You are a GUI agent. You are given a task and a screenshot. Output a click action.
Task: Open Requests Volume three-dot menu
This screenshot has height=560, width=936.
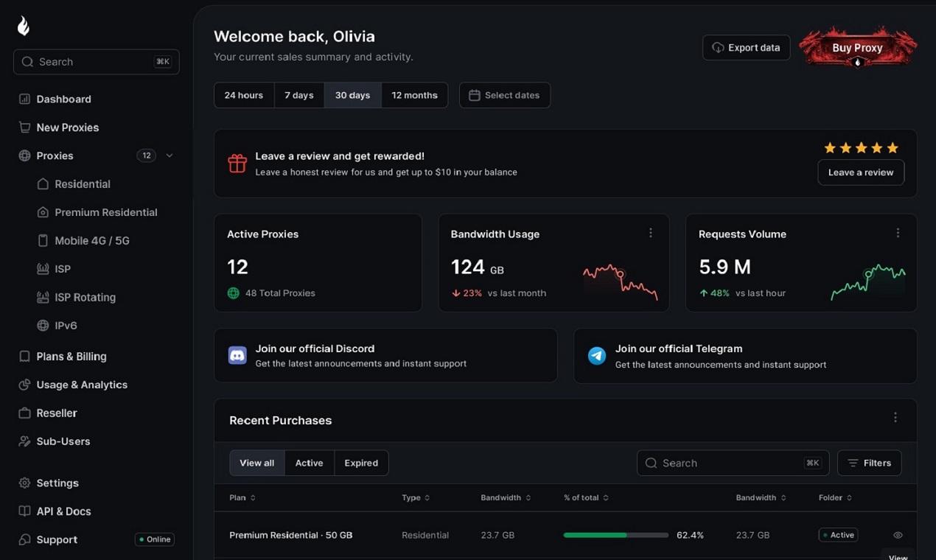coord(898,233)
